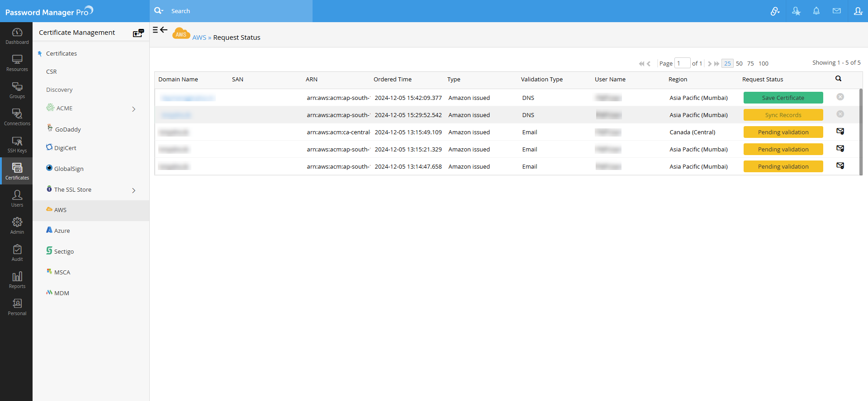Open the Audit section
868x401 pixels.
(x=17, y=253)
